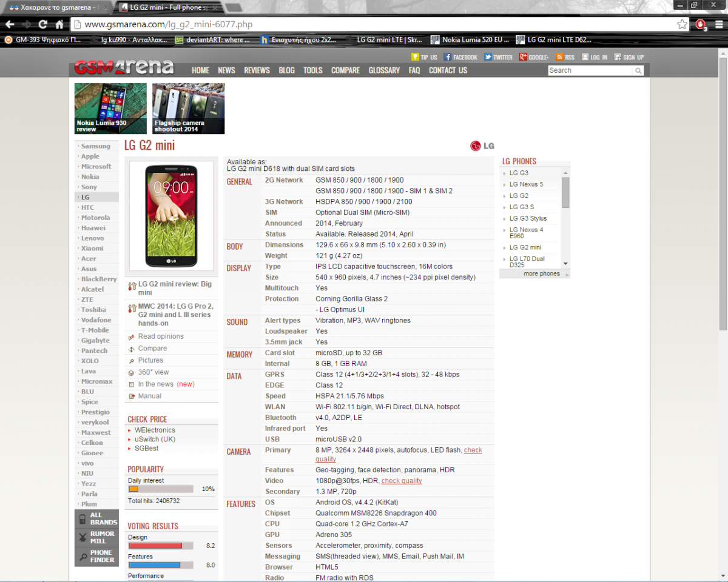Screen dimensions: 728x582
Task: Open the Manual document icon
Action: tap(132, 396)
